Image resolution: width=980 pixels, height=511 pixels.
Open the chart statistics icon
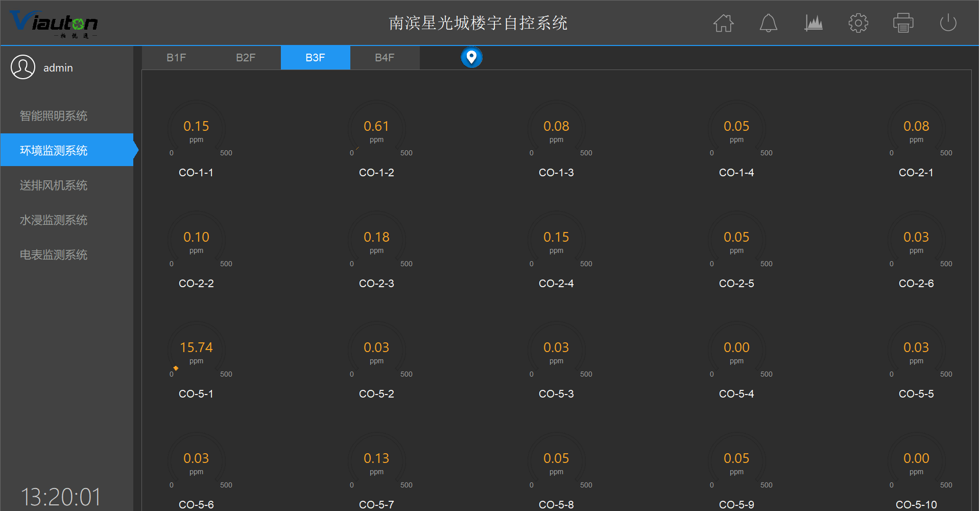[813, 23]
